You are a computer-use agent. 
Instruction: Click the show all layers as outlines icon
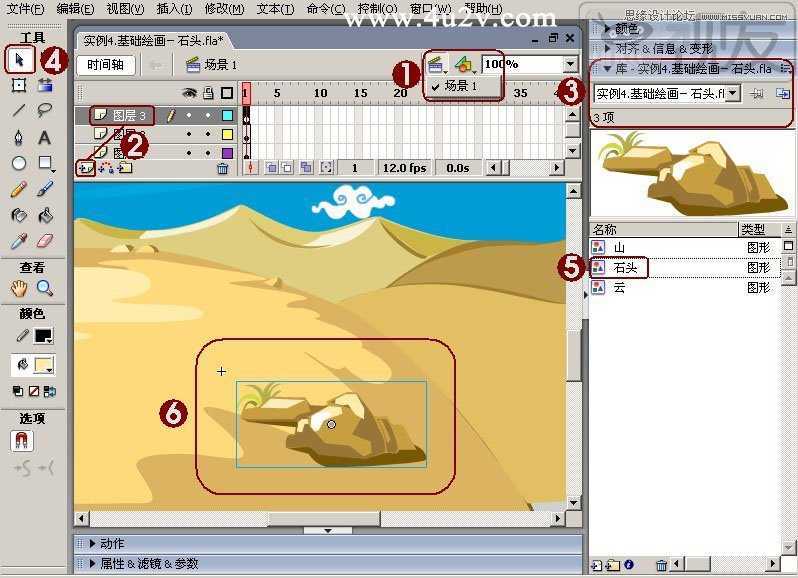[x=227, y=93]
